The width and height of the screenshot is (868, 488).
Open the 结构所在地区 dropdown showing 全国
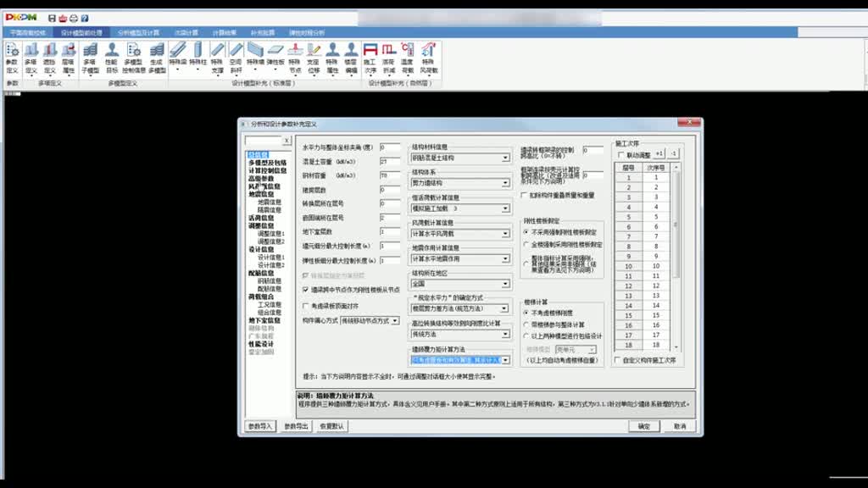tap(505, 283)
